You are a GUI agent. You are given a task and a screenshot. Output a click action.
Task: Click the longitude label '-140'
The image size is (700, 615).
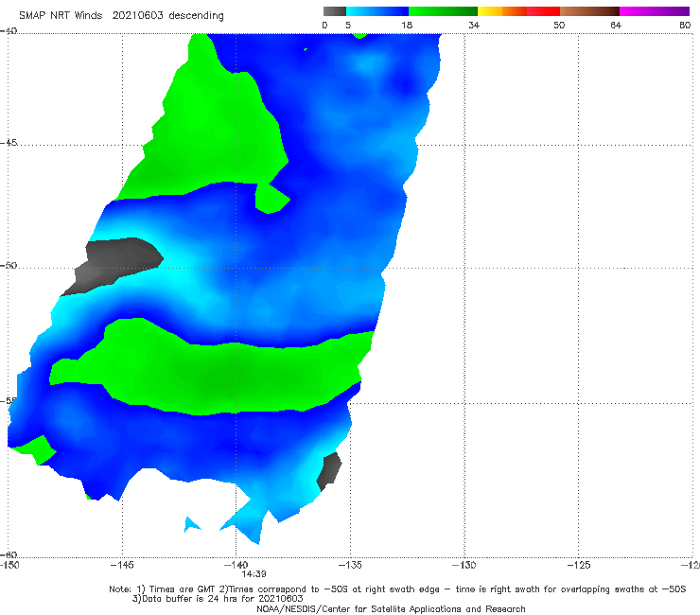point(236,565)
